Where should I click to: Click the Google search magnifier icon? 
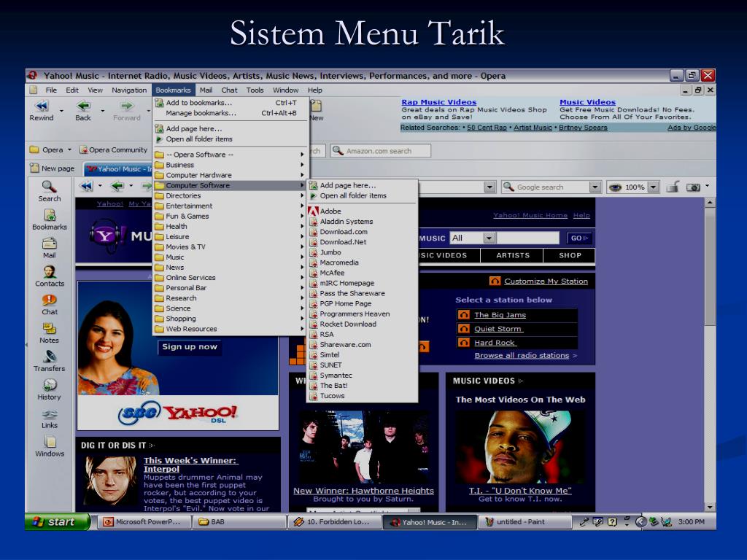point(508,187)
